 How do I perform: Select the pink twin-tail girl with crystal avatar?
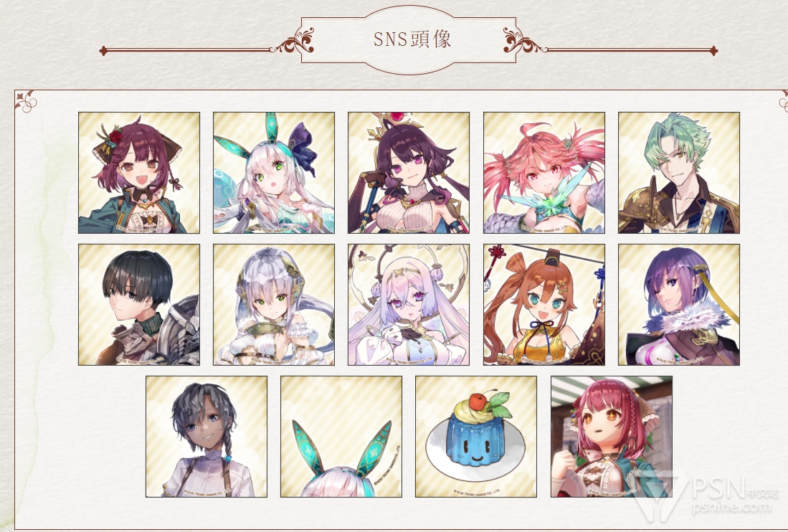[x=544, y=173]
